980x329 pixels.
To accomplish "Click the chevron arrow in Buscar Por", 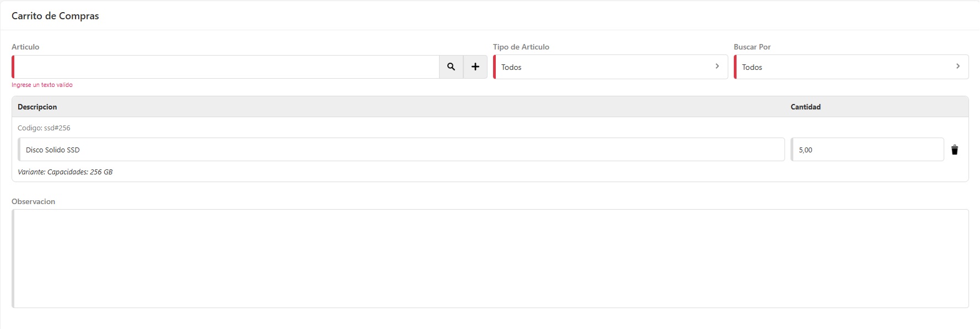I will click(958, 66).
